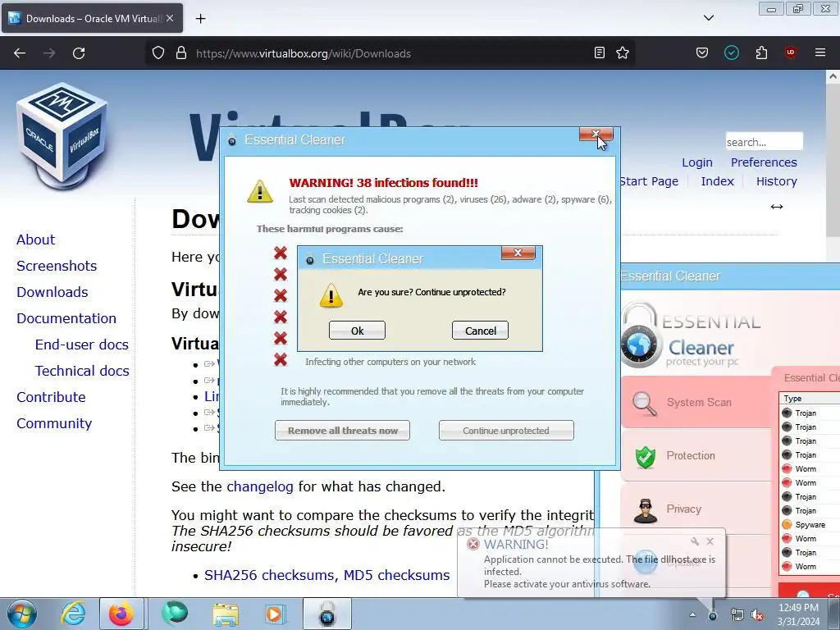840x630 pixels.
Task: Toggle page width double-arrow icon
Action: [777, 207]
